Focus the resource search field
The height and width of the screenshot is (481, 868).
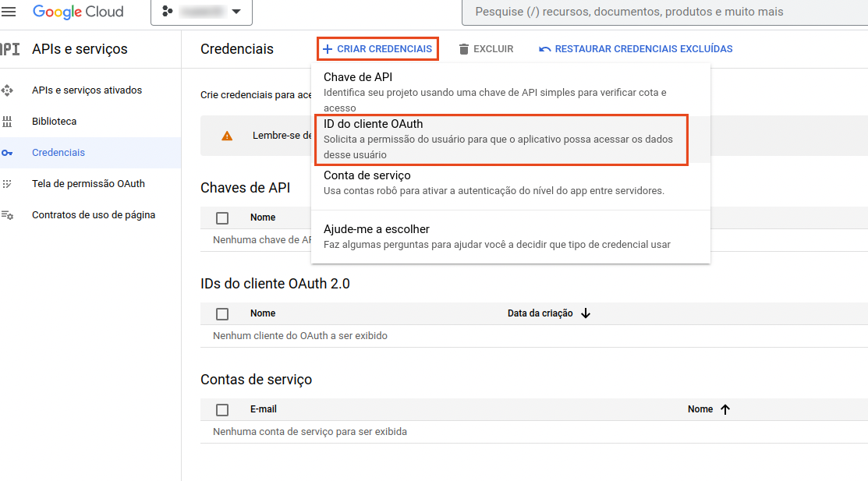664,12
